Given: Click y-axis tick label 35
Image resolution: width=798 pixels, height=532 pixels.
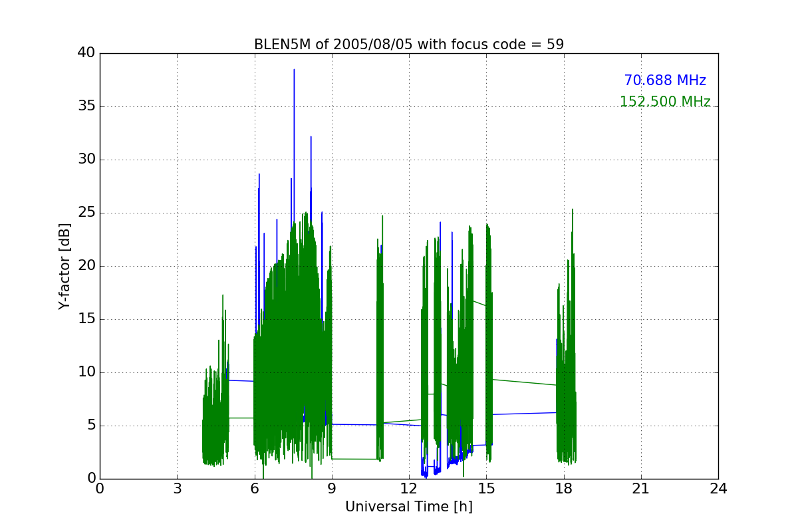Looking at the screenshot, I should (x=86, y=106).
